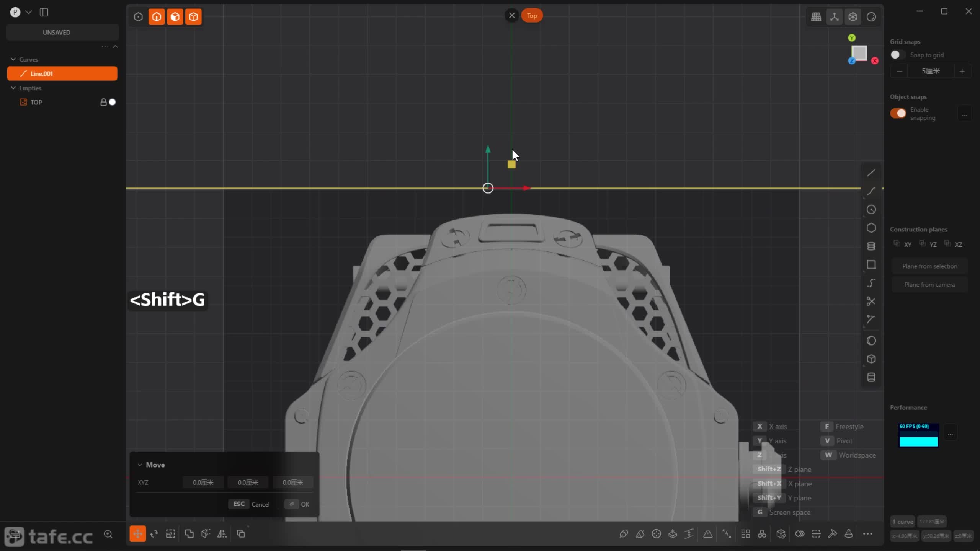Select the circle curve tool
The width and height of the screenshot is (980, 551).
point(871,210)
